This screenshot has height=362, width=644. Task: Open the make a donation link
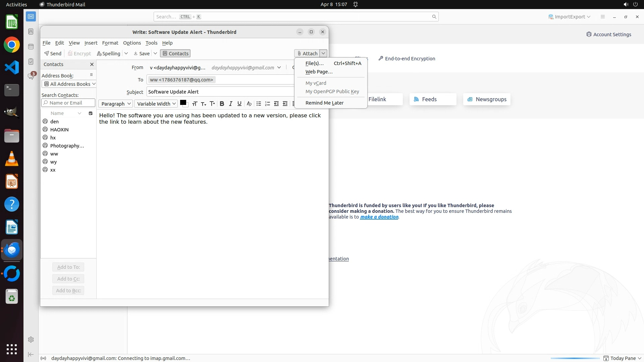(379, 217)
